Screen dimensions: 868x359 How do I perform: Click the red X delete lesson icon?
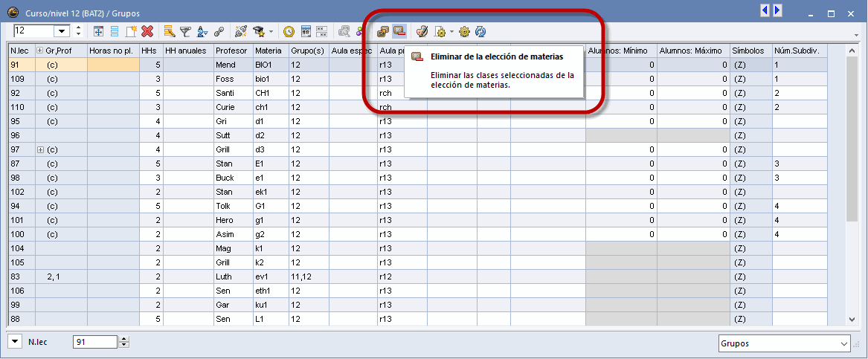tap(147, 31)
